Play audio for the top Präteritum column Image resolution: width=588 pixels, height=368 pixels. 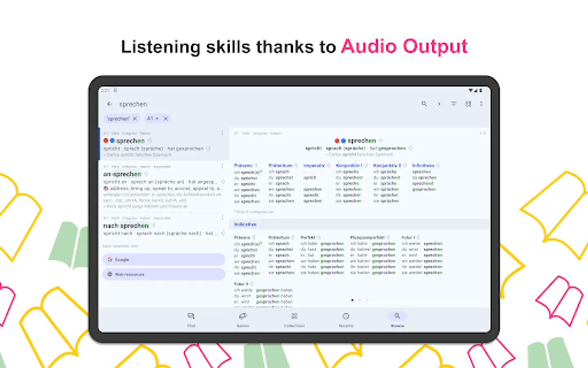[x=296, y=166]
